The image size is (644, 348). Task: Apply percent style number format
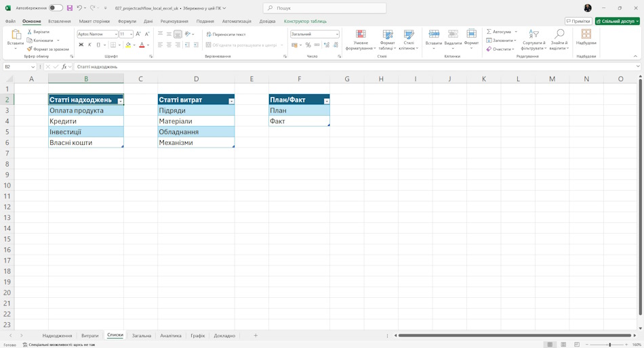(x=308, y=45)
